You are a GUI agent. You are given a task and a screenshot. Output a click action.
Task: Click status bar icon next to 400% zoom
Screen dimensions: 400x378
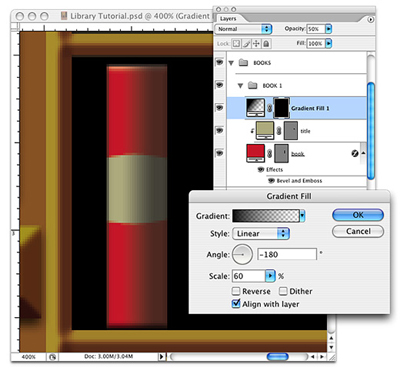[52, 357]
